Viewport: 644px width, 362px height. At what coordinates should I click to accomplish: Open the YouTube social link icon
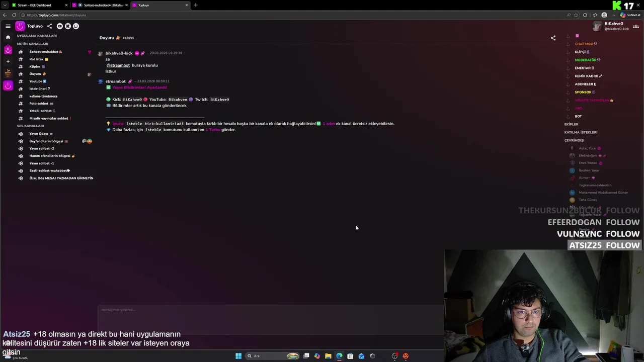click(x=60, y=26)
